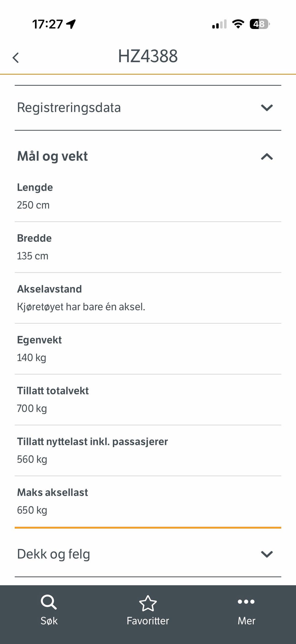The image size is (296, 644).
Task: Tap the Wi-Fi status icon
Action: click(x=238, y=24)
